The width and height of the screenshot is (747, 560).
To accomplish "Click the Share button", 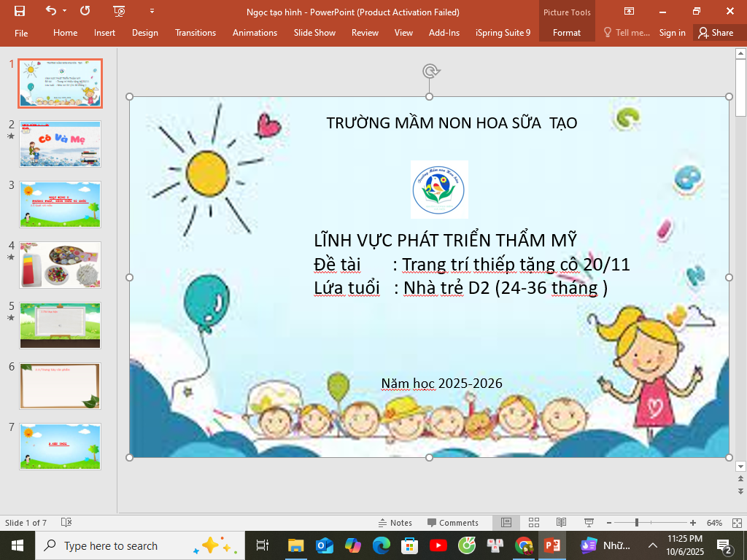I will 715,33.
